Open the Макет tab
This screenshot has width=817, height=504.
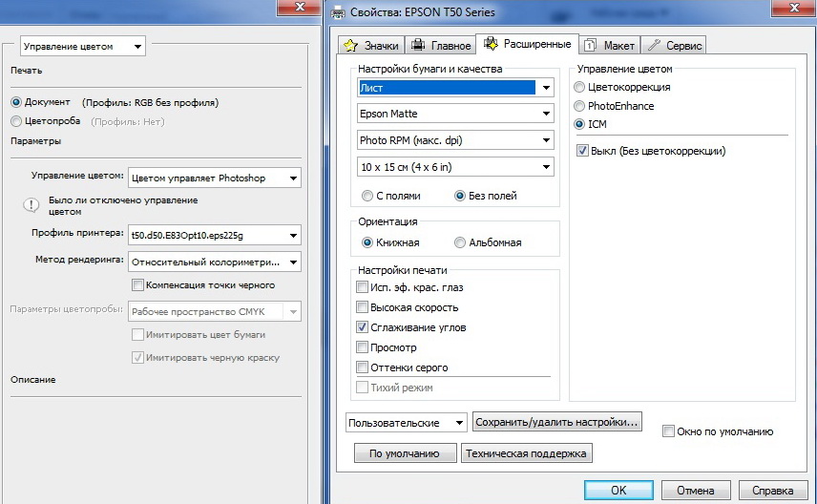click(609, 46)
